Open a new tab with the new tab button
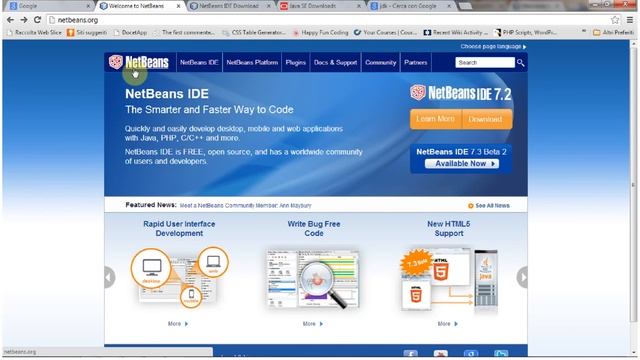The image size is (640, 360). (x=465, y=6)
